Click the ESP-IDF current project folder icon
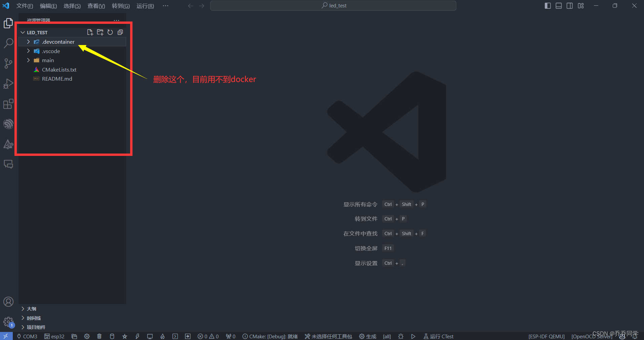The height and width of the screenshot is (340, 644). [x=74, y=336]
